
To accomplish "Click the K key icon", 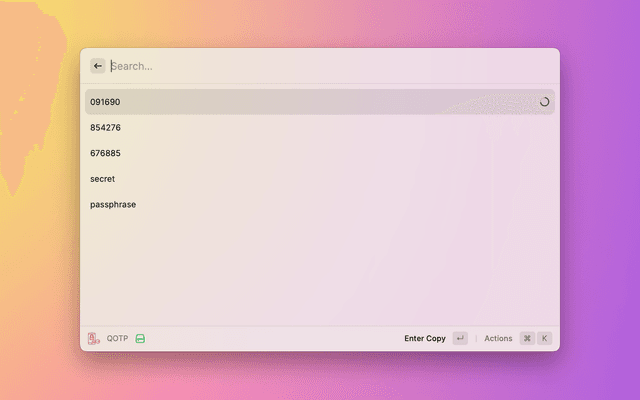I will coord(545,338).
